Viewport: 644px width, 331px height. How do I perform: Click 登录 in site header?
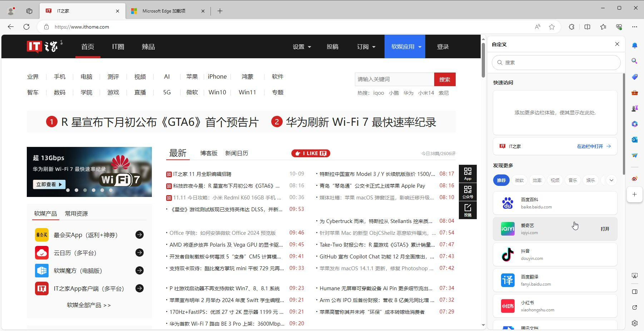tap(443, 47)
